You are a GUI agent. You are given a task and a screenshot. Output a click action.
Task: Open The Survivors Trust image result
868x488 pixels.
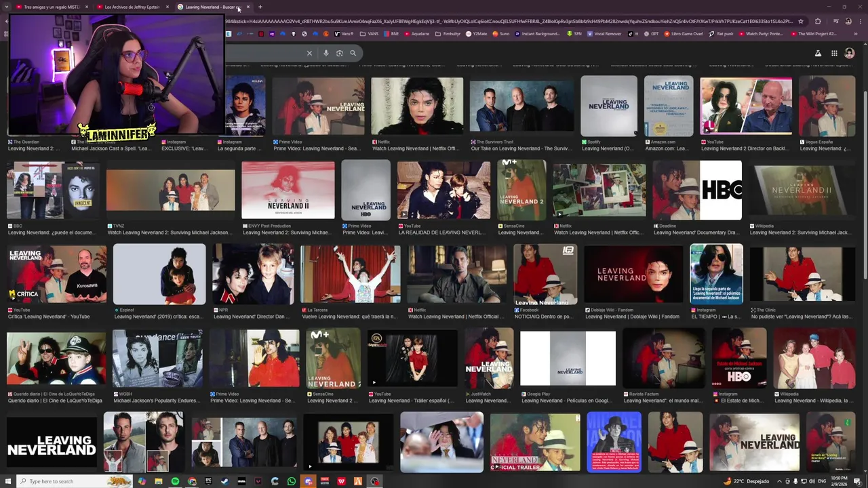point(521,106)
